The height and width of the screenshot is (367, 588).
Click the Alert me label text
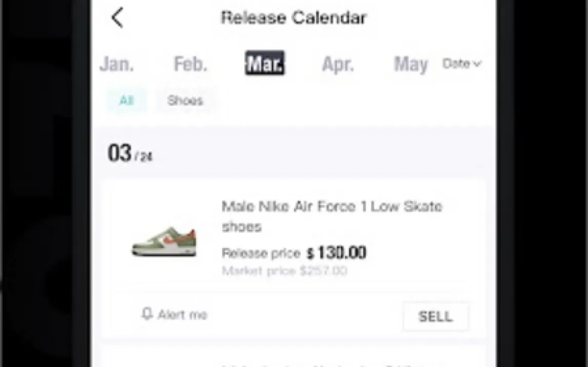(x=182, y=315)
